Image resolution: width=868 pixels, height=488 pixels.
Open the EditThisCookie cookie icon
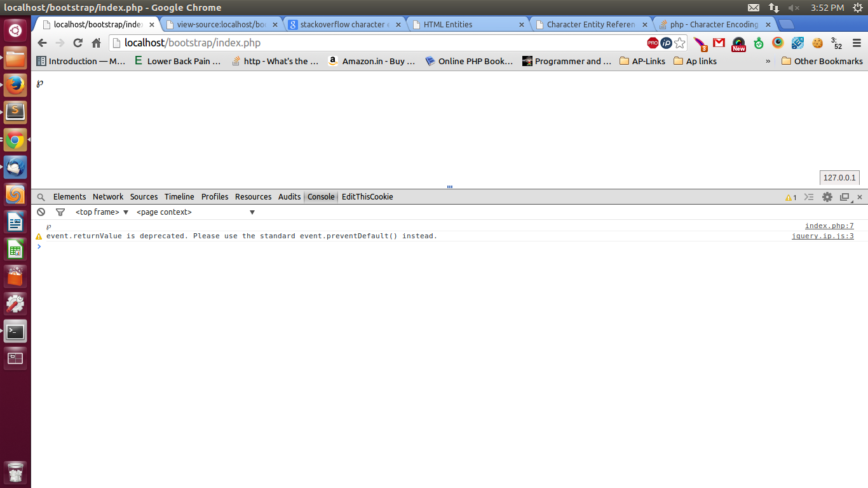coord(817,43)
